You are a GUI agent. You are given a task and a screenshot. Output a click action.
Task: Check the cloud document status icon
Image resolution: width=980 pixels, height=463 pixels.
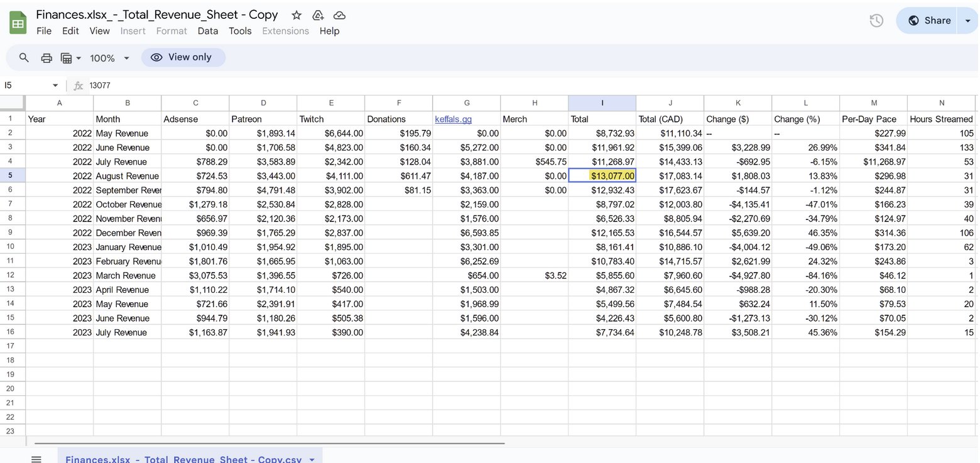tap(339, 15)
